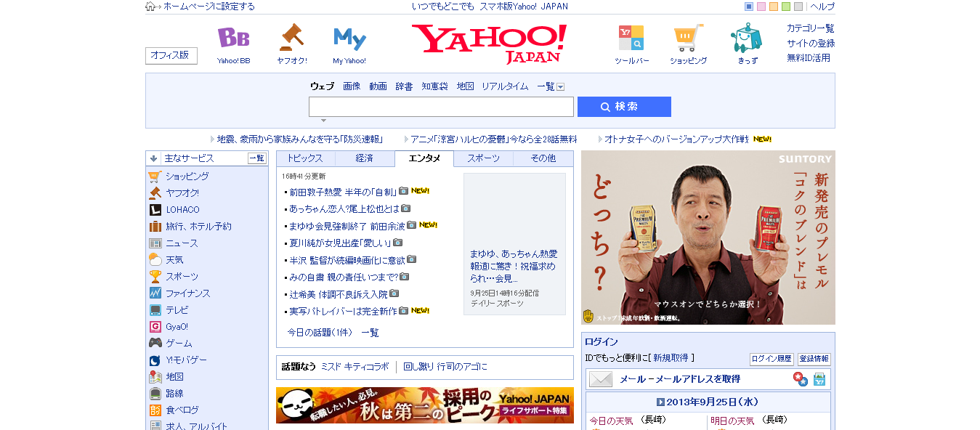
Task: Click the GyaO! icon in sidebar
Action: 155,326
